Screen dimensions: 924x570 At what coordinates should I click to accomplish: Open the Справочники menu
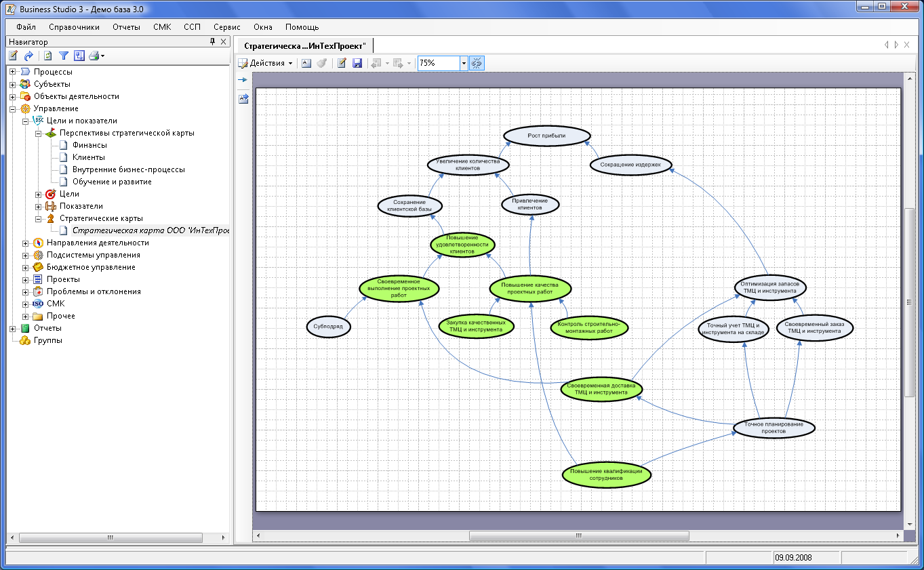coord(74,27)
